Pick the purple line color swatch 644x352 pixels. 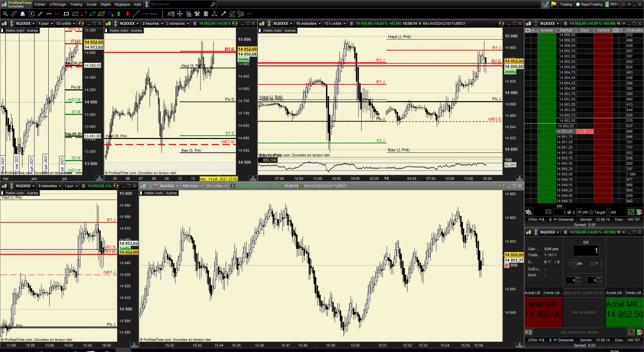click(x=145, y=14)
